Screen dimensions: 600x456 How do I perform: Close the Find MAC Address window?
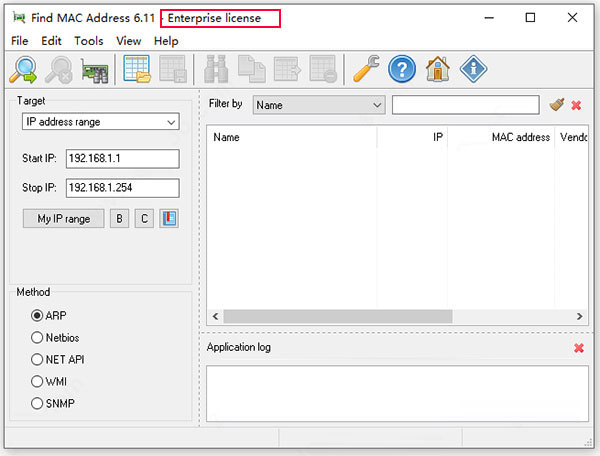click(572, 18)
